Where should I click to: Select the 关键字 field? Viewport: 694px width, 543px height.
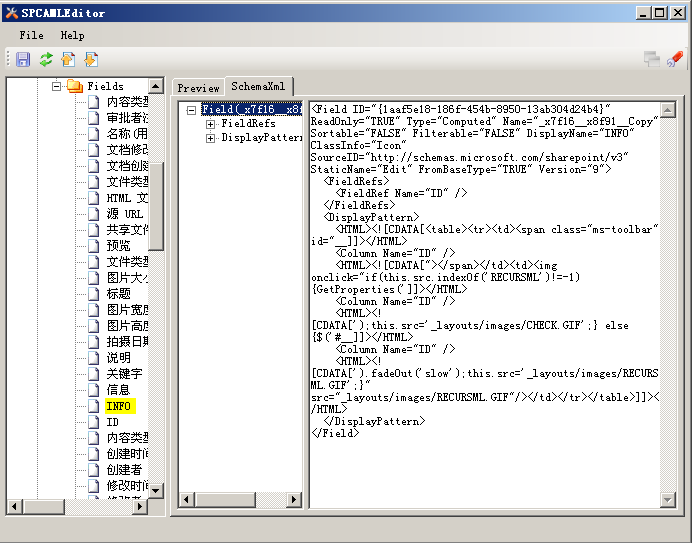tap(124, 374)
